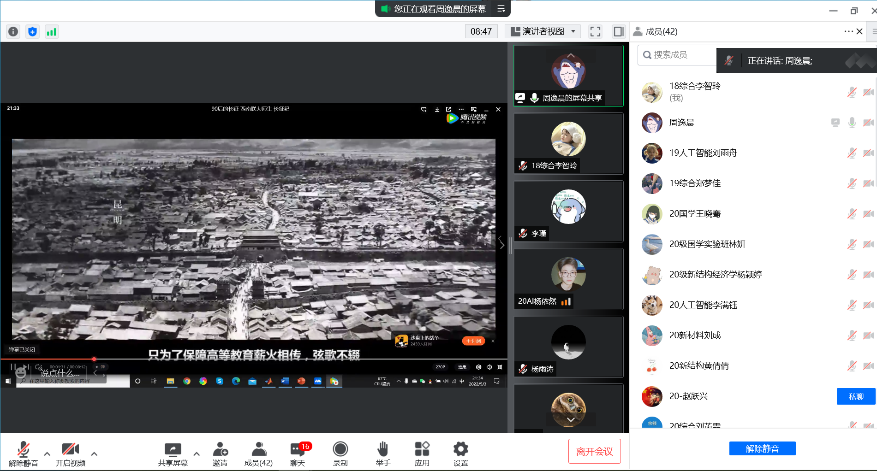Image resolution: width=877 pixels, height=471 pixels.
Task: Select 20AI杨依然 video tile
Action: coord(568,279)
